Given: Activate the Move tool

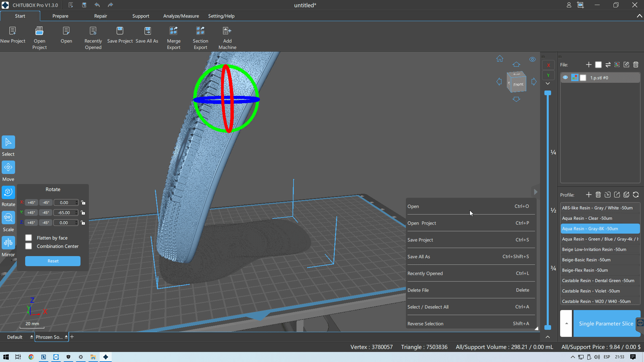Looking at the screenshot, I should coord(8,167).
